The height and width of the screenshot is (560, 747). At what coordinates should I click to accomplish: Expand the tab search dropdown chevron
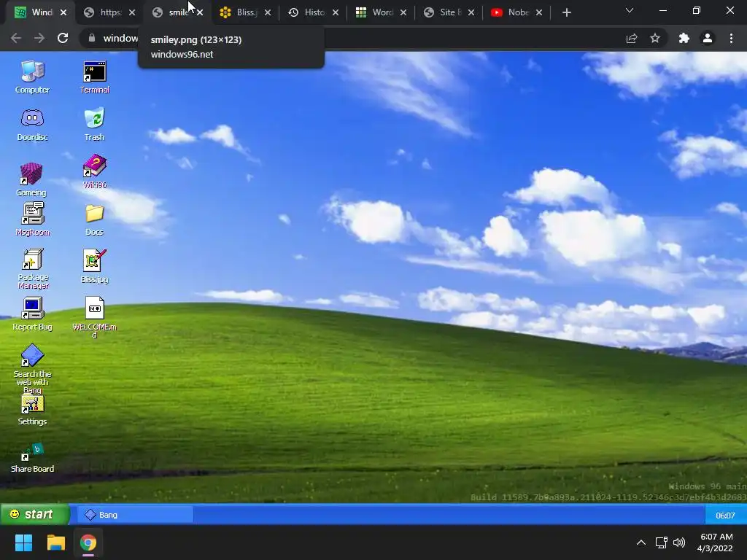(x=630, y=10)
